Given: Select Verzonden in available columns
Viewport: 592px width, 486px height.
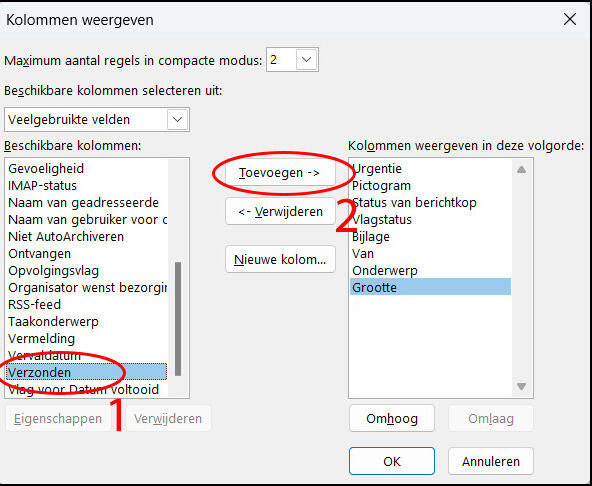Looking at the screenshot, I should [86, 372].
